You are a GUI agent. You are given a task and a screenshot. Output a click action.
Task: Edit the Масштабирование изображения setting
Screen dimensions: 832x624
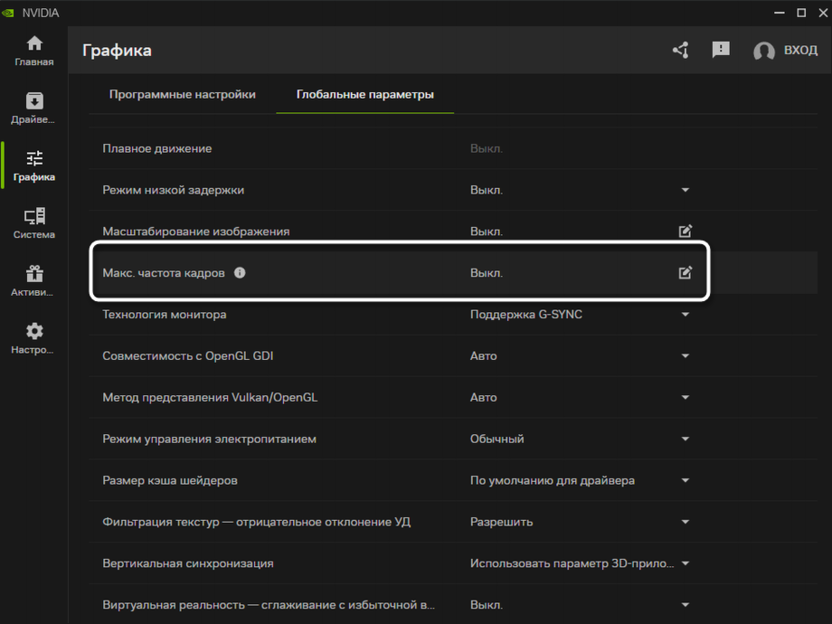[x=685, y=231]
